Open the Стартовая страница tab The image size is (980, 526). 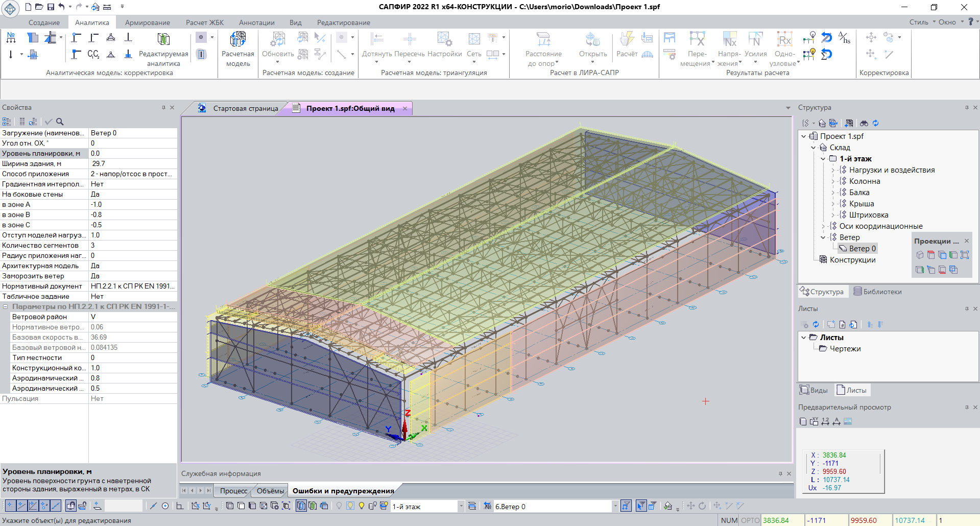click(x=245, y=108)
